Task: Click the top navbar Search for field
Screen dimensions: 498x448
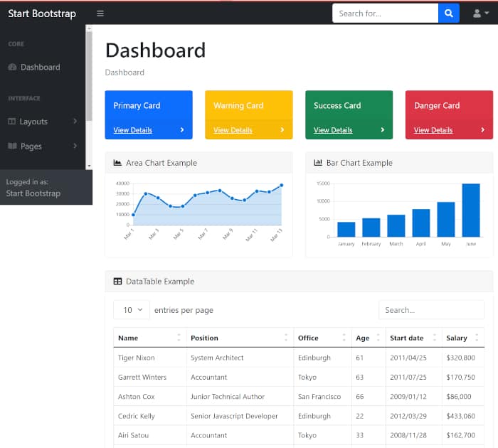Action: pyautogui.click(x=385, y=14)
